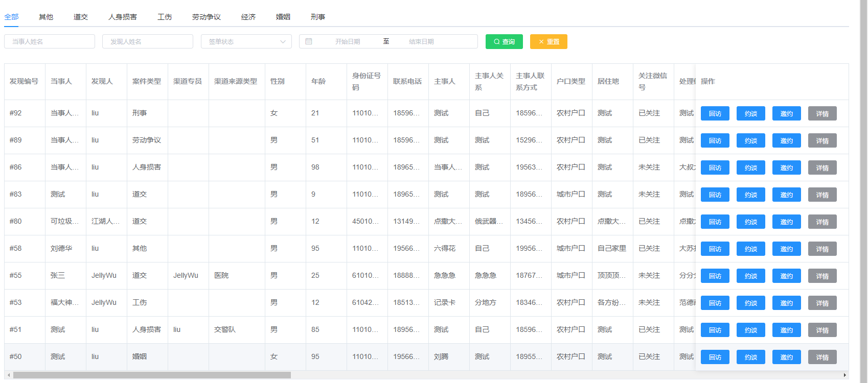The height and width of the screenshot is (383, 868).
Task: Click the 户口类型 column header
Action: (x=571, y=81)
